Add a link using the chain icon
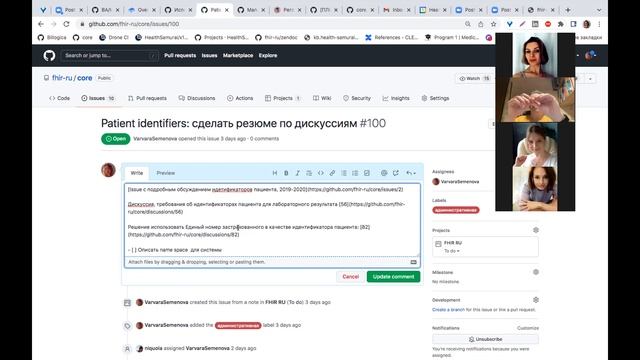Viewport: 640px width, 360px height. coord(332,173)
